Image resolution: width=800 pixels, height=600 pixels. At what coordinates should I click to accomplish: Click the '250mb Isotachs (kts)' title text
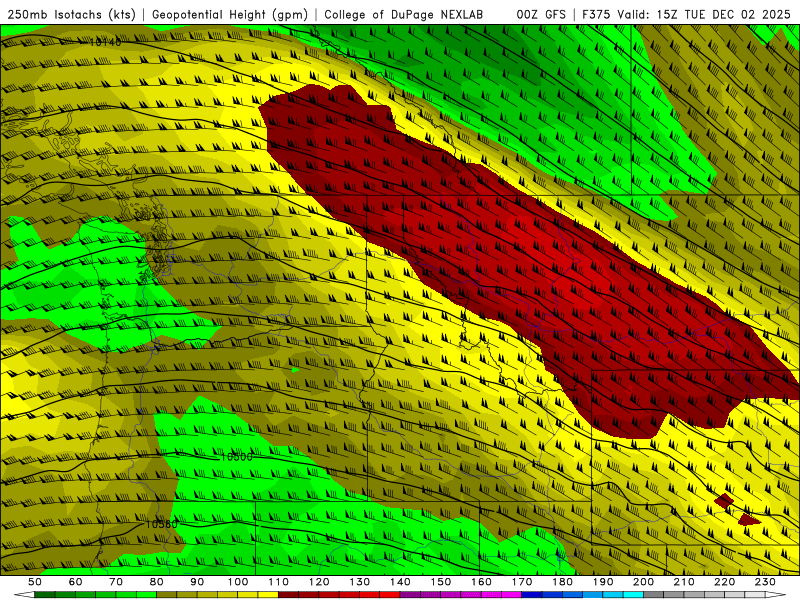pos(71,15)
